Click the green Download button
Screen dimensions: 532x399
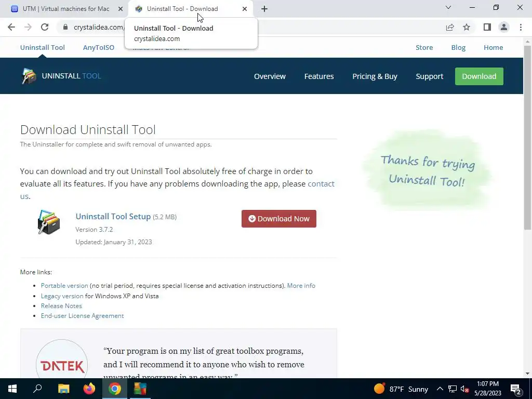(479, 76)
